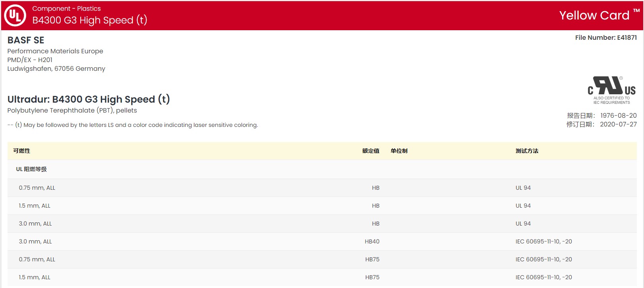Screen dimensions: 644x288
Task: Select the File Number E41871 text
Action: (x=605, y=38)
